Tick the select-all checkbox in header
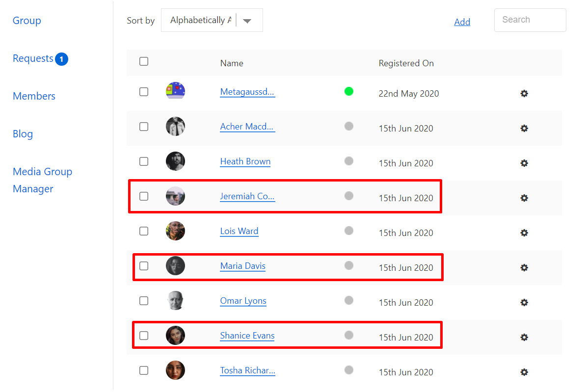The height and width of the screenshot is (392, 585). (x=144, y=61)
